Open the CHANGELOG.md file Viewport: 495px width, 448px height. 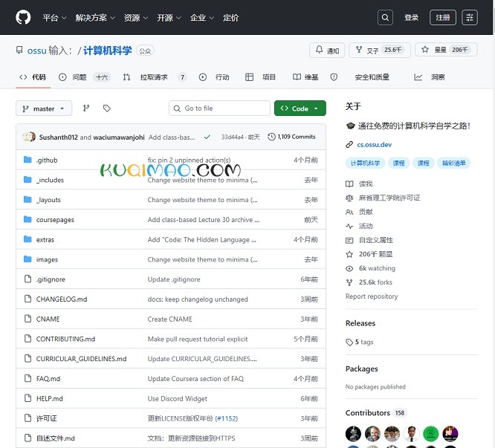[x=62, y=299]
